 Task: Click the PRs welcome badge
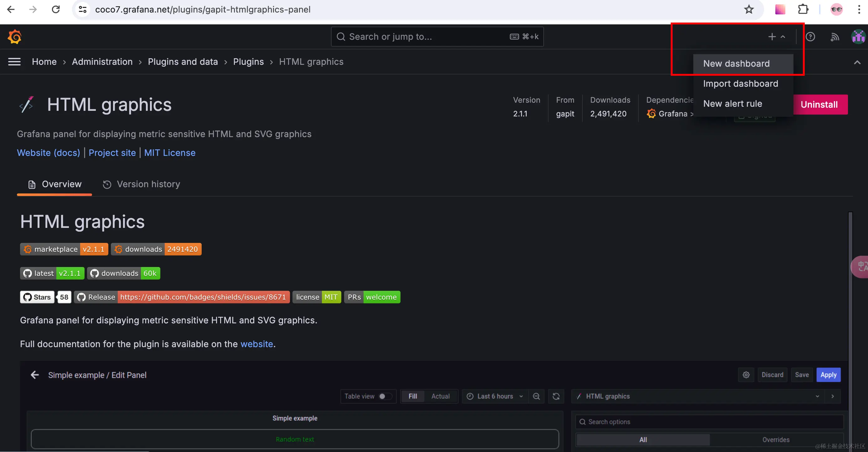pyautogui.click(x=372, y=297)
